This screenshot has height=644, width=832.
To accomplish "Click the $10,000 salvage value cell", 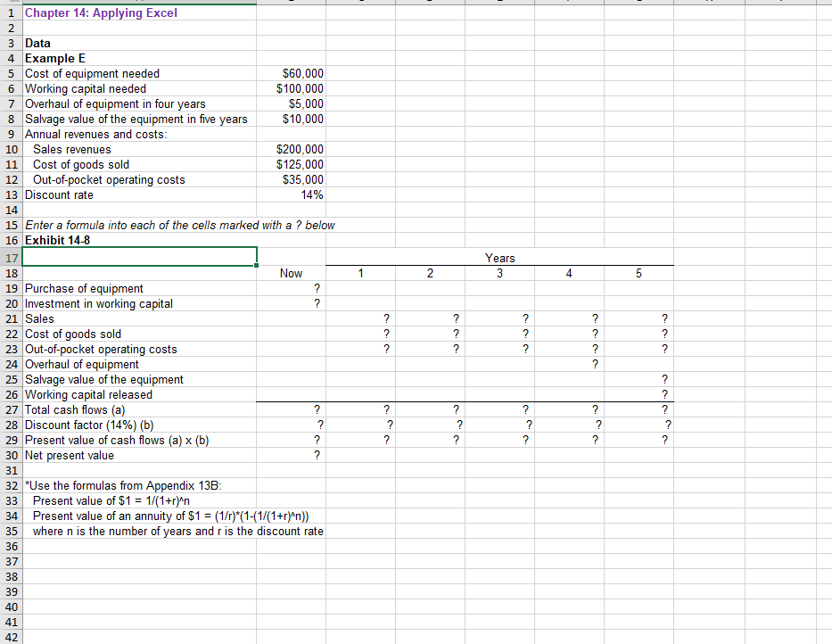I will [x=291, y=119].
